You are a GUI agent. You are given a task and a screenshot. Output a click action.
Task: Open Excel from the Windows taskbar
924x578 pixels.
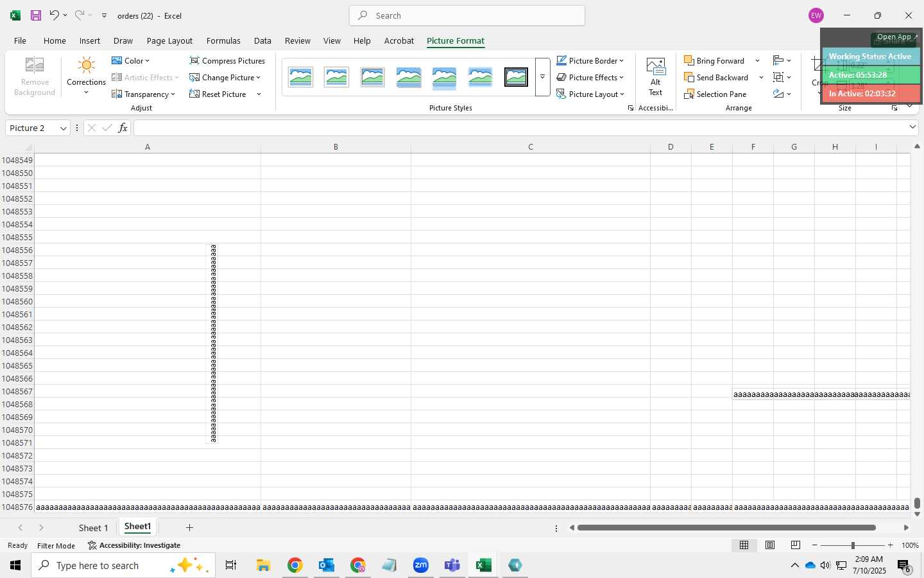point(483,565)
